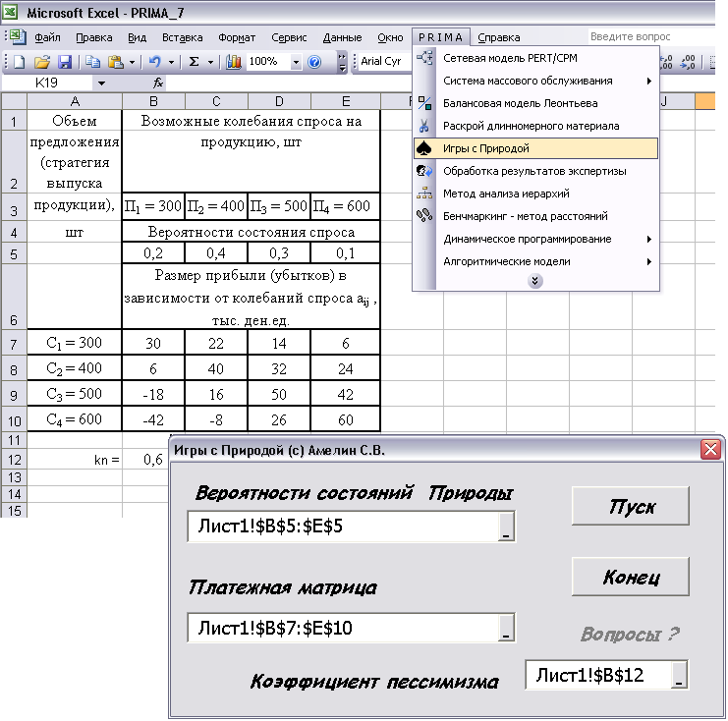This screenshot has width=728, height=721.
Task: Select probability cell 0,4
Action: coord(216,253)
